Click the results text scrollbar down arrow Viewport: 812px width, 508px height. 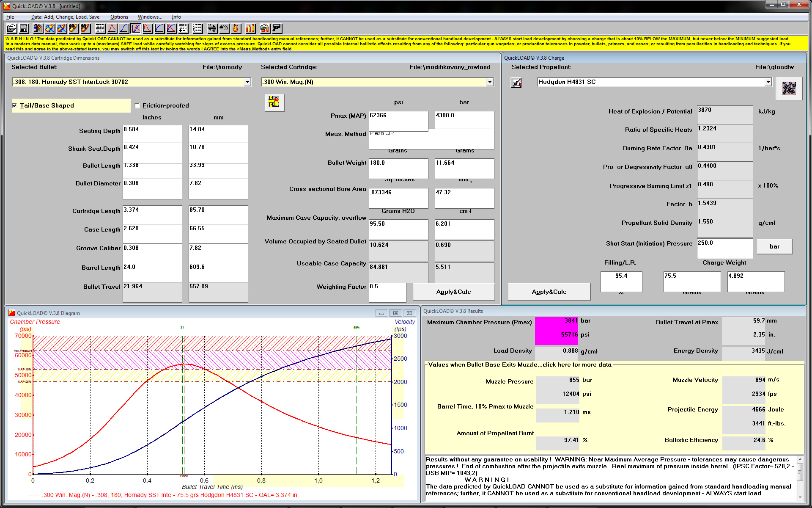tap(800, 497)
